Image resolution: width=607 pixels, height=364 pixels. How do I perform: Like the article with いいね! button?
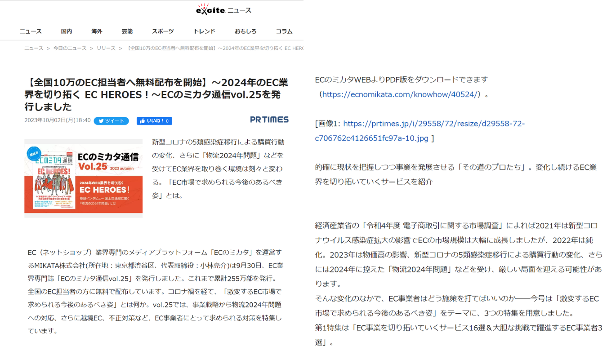[154, 121]
